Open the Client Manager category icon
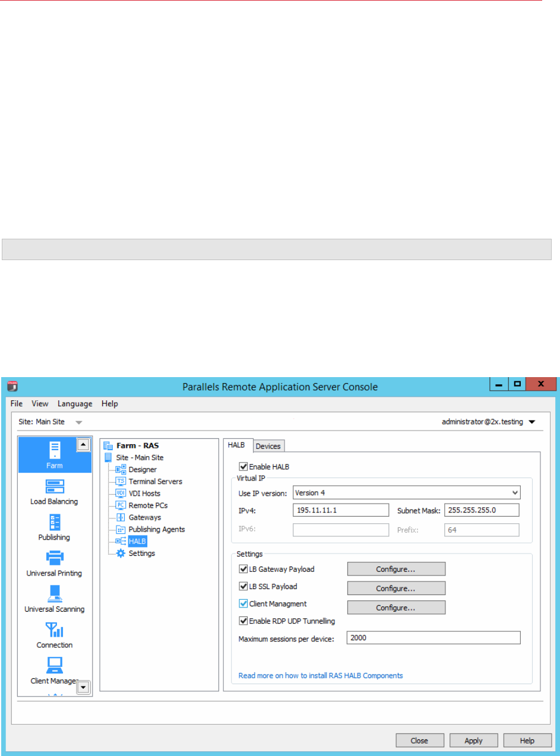The width and height of the screenshot is (560, 756). click(55, 665)
